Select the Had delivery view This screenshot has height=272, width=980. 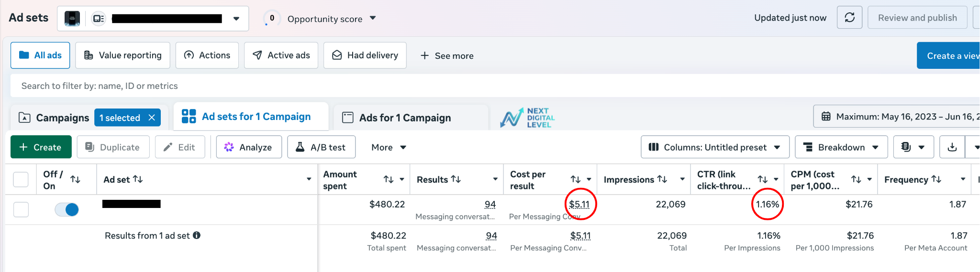(x=365, y=55)
